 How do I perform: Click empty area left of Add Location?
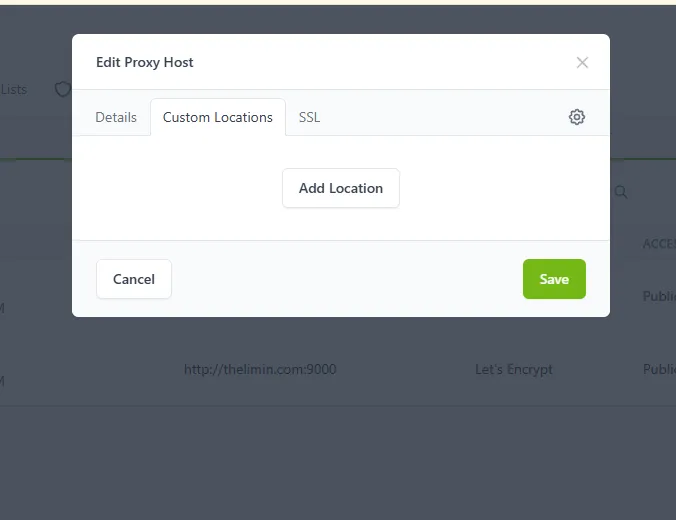180,188
